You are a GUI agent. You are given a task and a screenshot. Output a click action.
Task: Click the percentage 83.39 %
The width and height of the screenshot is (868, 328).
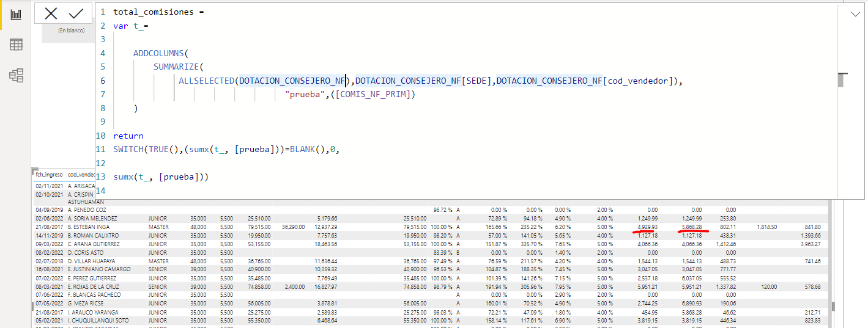[x=443, y=252]
